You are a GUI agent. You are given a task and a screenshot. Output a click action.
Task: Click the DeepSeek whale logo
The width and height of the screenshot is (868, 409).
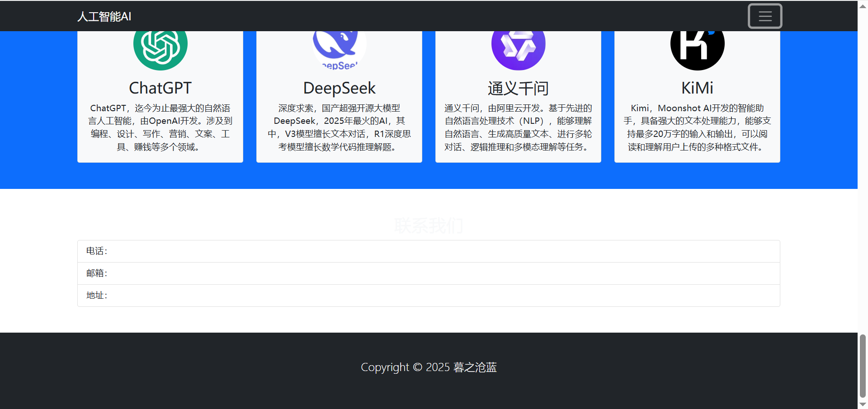point(340,51)
